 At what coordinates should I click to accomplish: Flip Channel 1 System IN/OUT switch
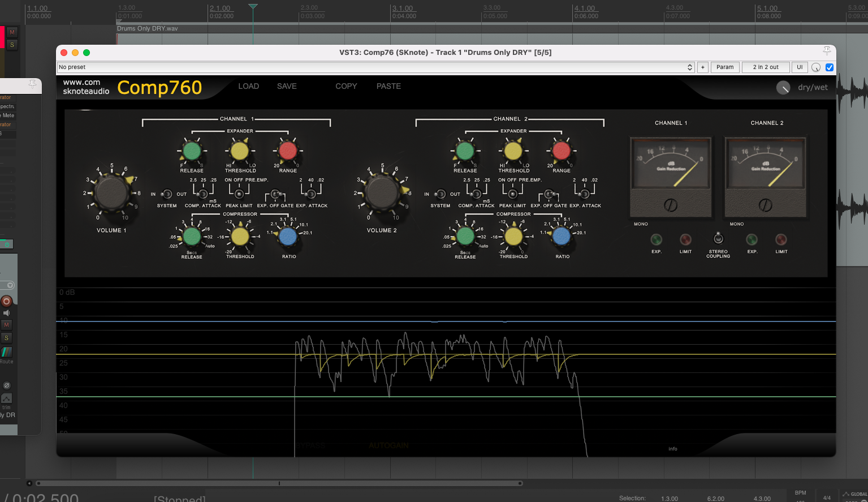click(166, 194)
